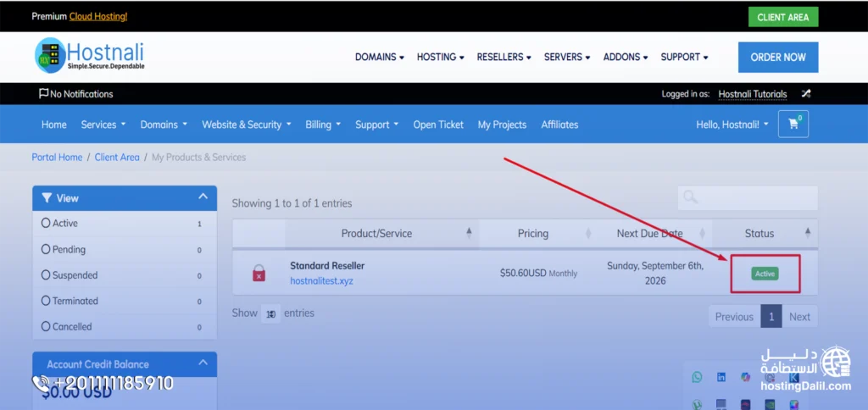Open the DOMAINS top menu dropdown
Screen dimensions: 868x410
point(379,57)
